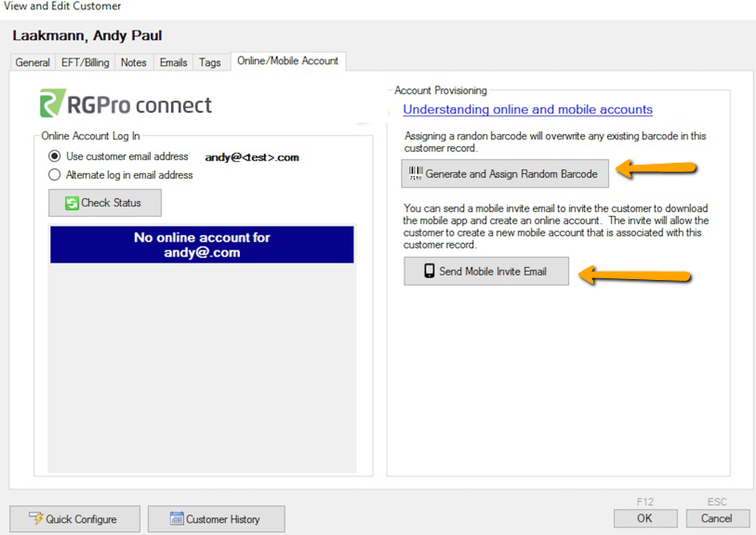Select the Online/Mobile Account tab

pyautogui.click(x=288, y=60)
